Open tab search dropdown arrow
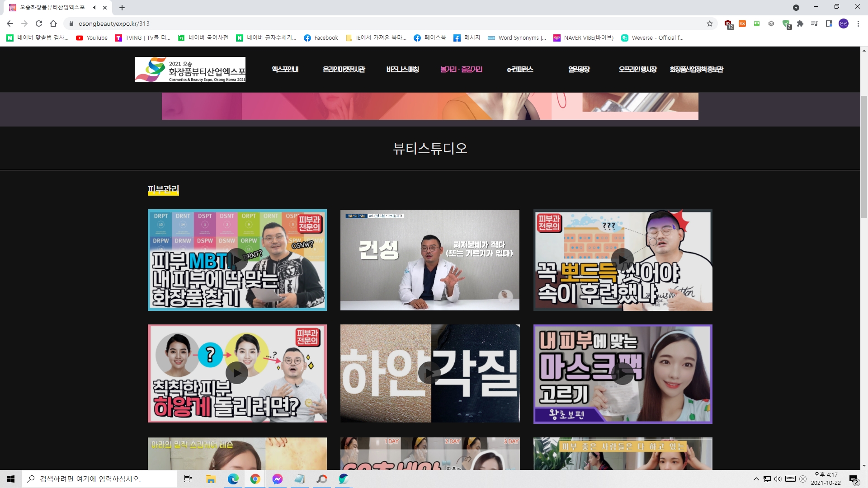The width and height of the screenshot is (868, 488). (x=796, y=8)
